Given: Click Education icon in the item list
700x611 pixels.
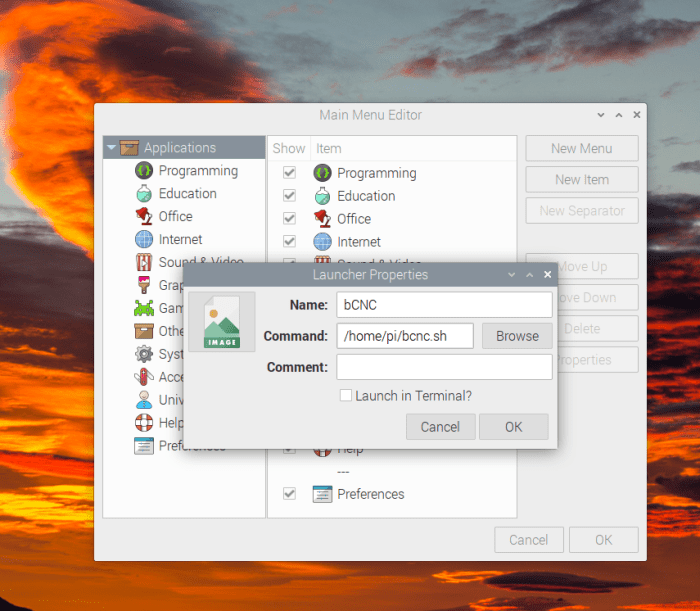Looking at the screenshot, I should tap(322, 196).
